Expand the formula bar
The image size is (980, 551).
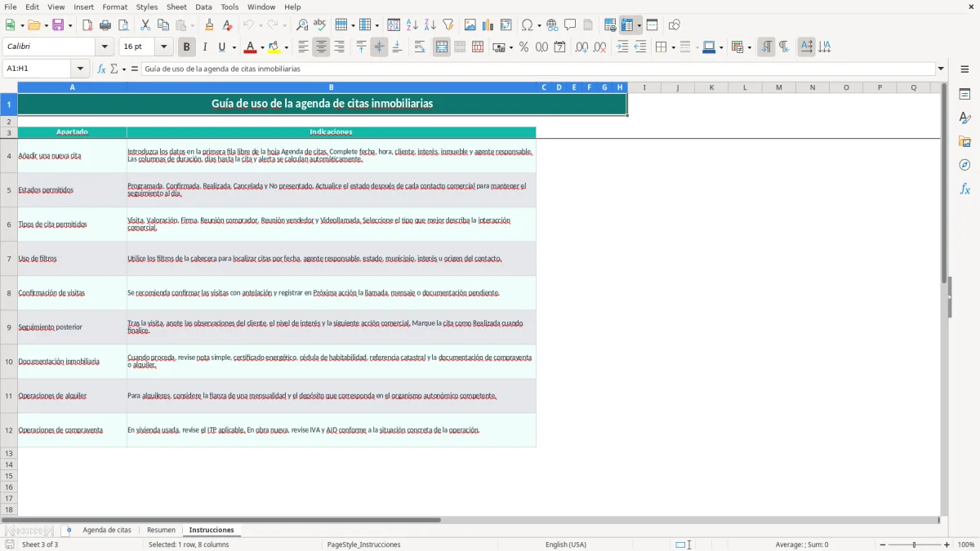coord(941,69)
